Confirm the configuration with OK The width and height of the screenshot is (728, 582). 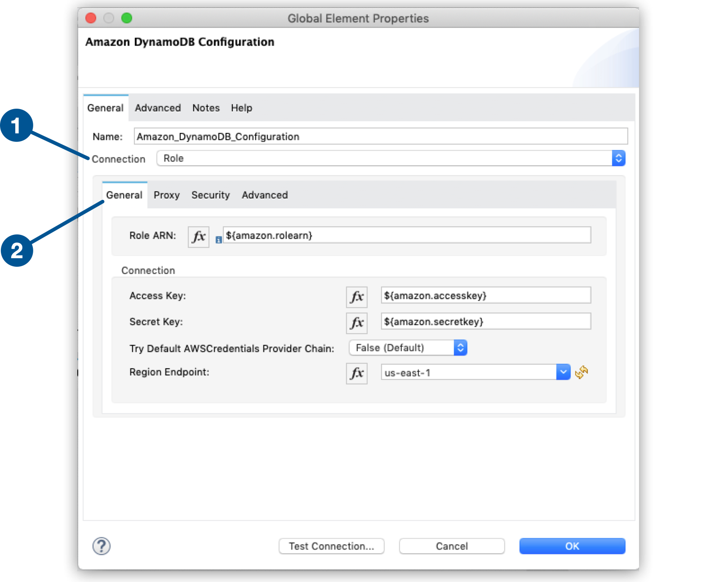pos(572,546)
